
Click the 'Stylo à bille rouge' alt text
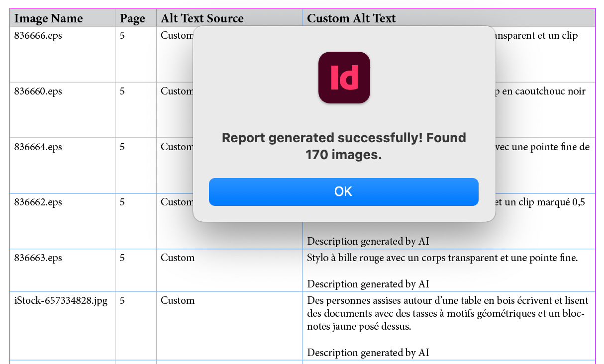coord(442,258)
